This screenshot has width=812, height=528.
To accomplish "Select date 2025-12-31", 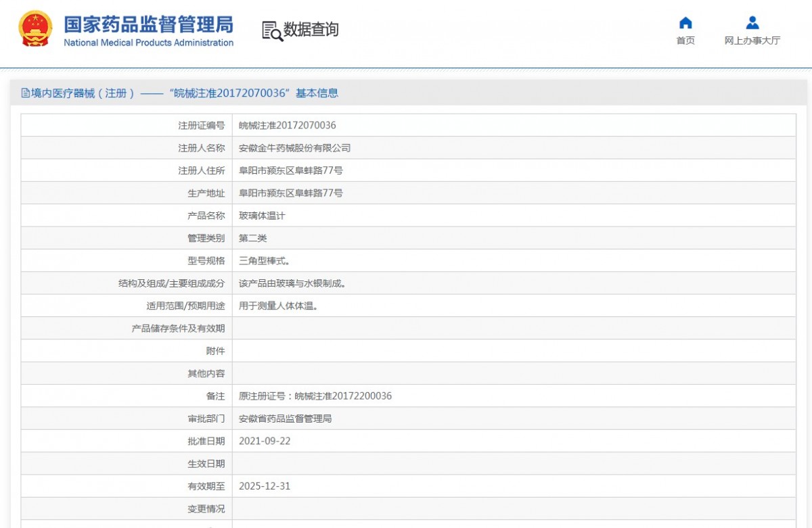I will click(265, 486).
